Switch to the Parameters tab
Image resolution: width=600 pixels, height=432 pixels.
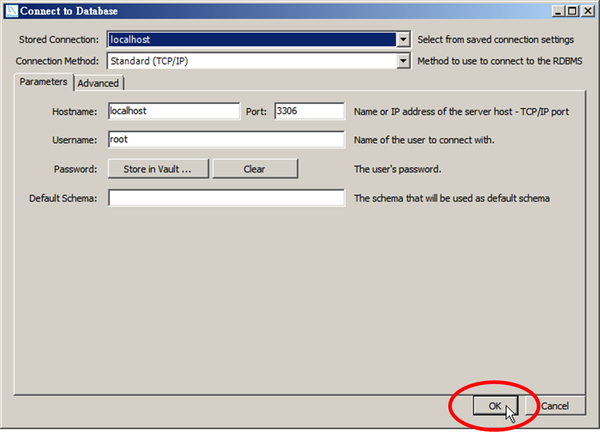tap(43, 82)
